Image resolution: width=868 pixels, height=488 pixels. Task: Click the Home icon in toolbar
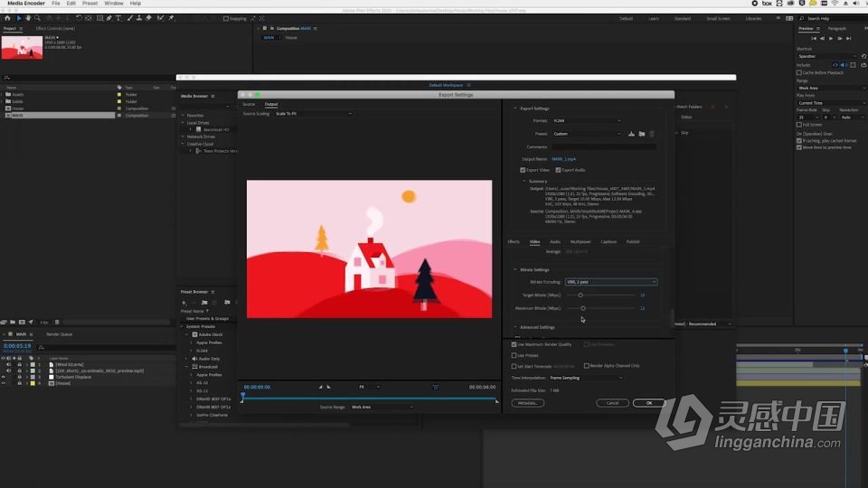(7, 18)
